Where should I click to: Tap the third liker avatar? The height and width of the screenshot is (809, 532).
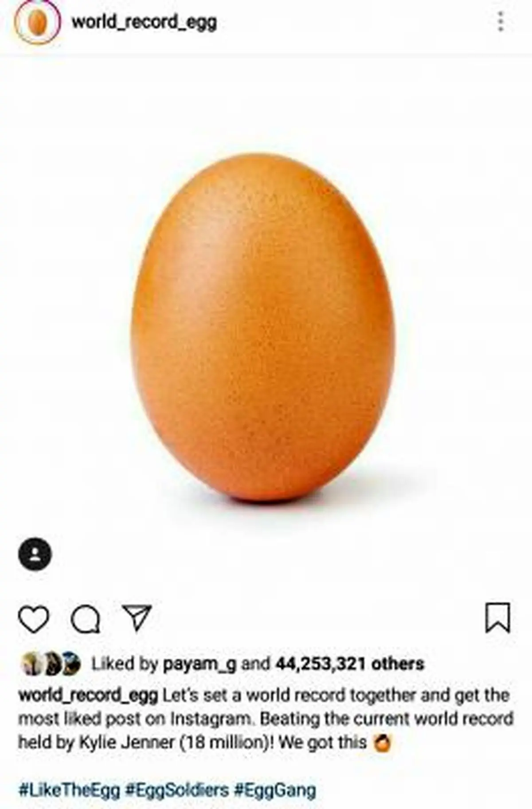tap(71, 664)
